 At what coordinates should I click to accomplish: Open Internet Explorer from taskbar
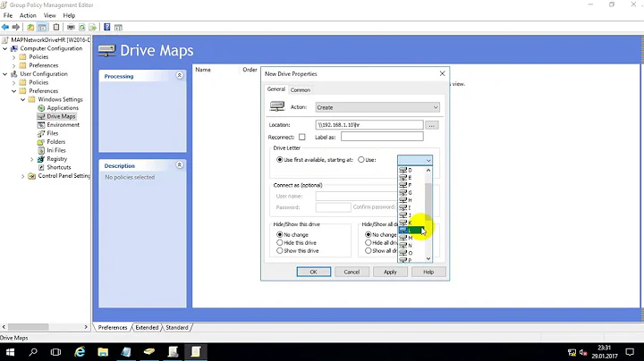80,352
